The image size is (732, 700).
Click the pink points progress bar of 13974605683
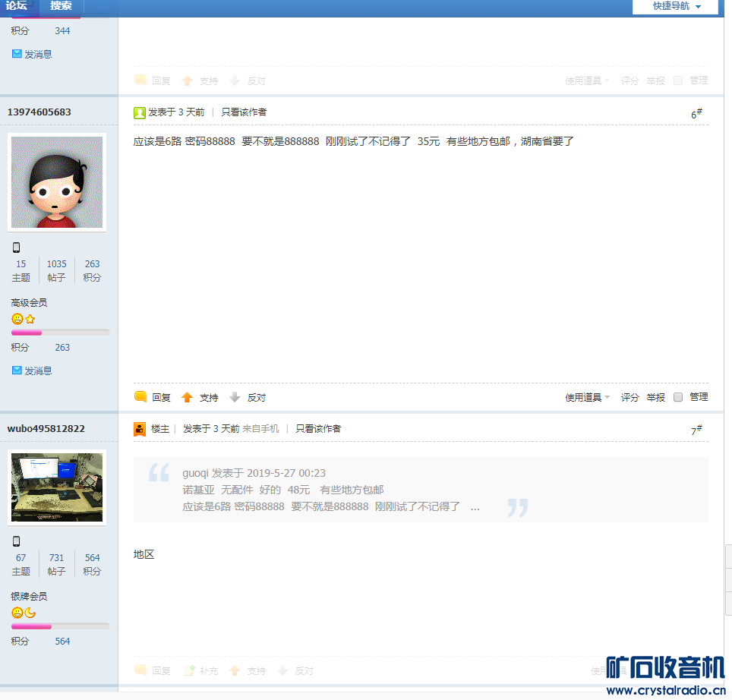coord(60,333)
